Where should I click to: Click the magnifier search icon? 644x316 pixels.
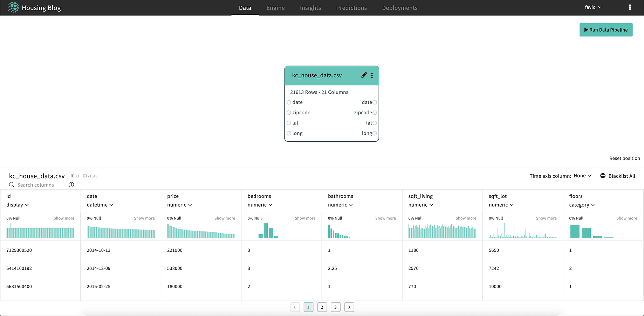pyautogui.click(x=12, y=185)
